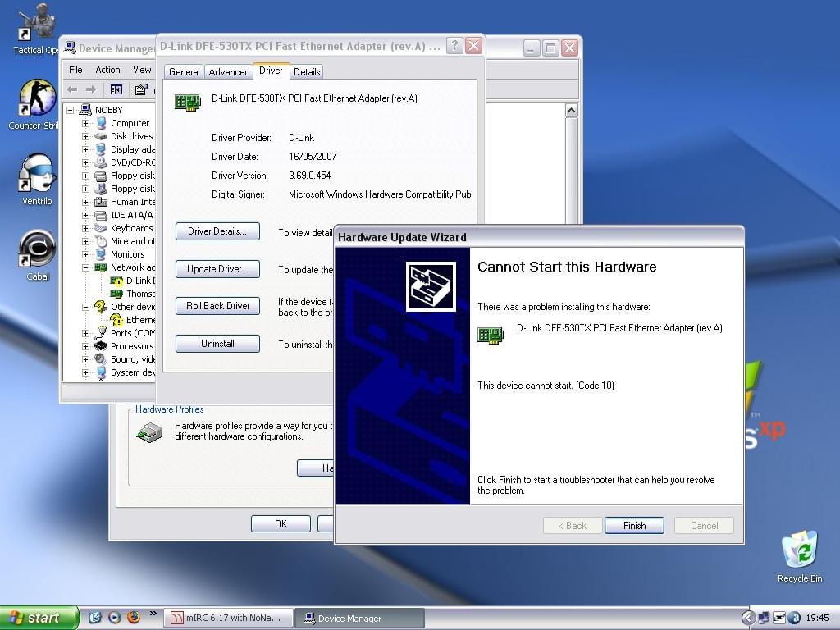Click the Show/Hide Console Tree toolbar icon
Image resolution: width=840 pixels, height=630 pixels.
pyautogui.click(x=116, y=89)
